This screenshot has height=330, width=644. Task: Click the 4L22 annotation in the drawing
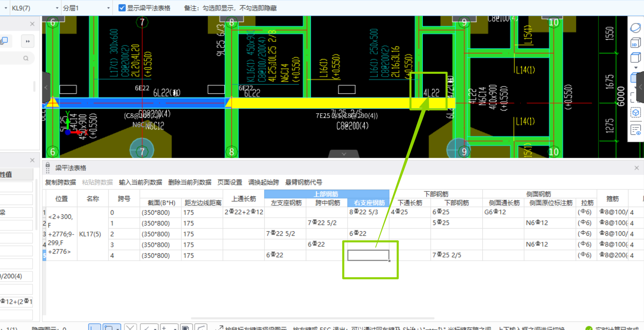pyautogui.click(x=431, y=93)
